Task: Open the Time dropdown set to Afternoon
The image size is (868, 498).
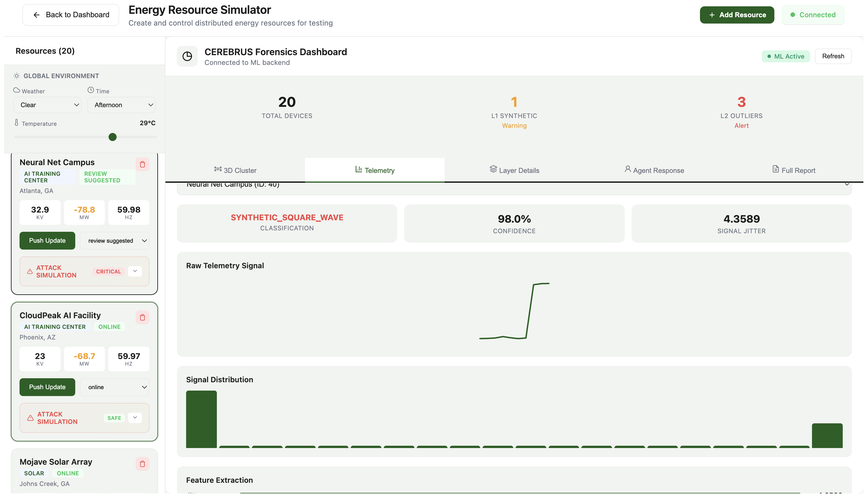Action: click(121, 105)
